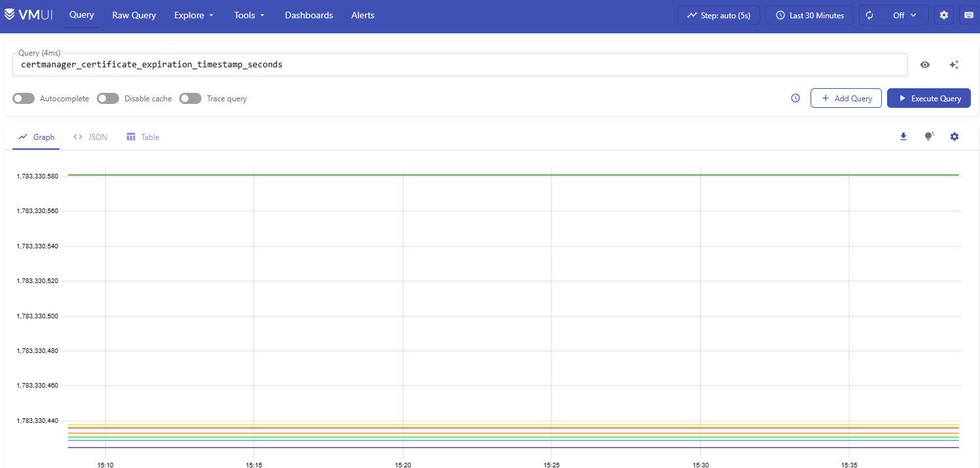The width and height of the screenshot is (980, 468).
Task: Open graph settings gear icon
Action: [954, 137]
